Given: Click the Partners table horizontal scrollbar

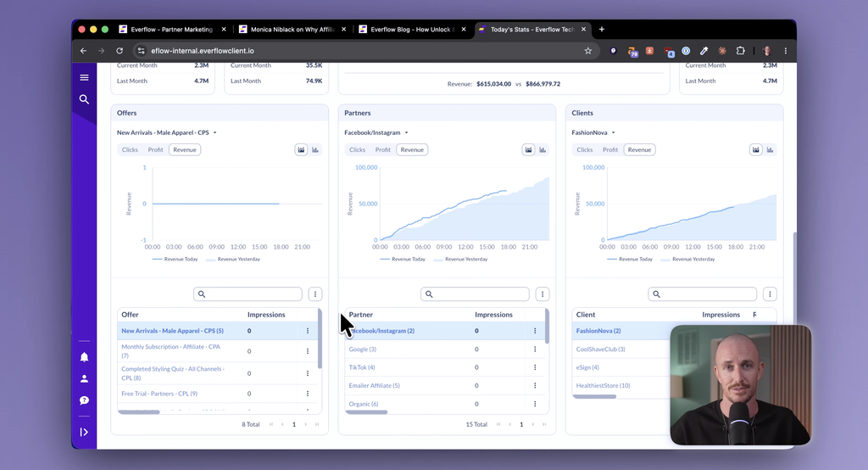Looking at the screenshot, I should (x=367, y=412).
